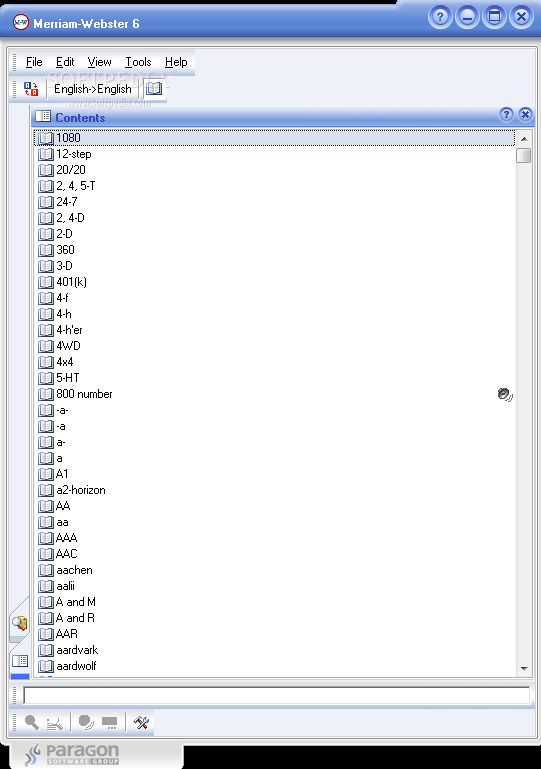Click the book icon beside 5-HT
Screen dimensions: 541x769
tap(46, 378)
